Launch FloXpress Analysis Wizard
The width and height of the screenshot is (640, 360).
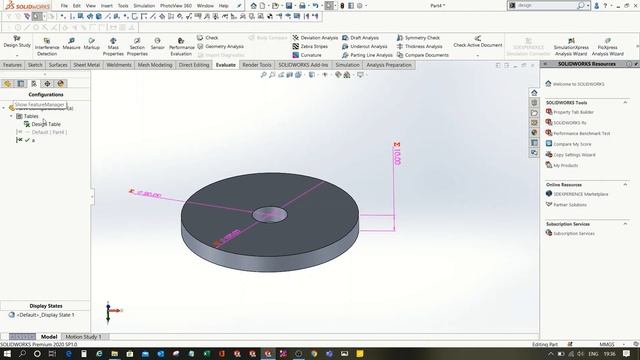[x=607, y=47]
